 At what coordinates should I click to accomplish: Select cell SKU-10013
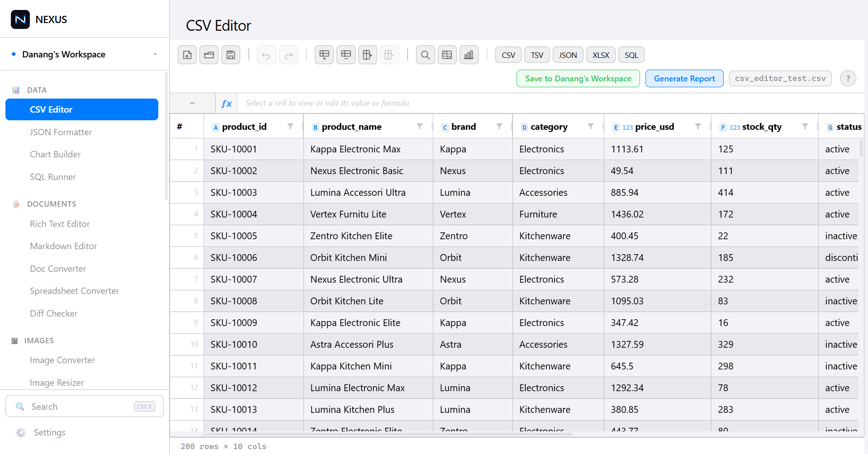[x=253, y=409]
